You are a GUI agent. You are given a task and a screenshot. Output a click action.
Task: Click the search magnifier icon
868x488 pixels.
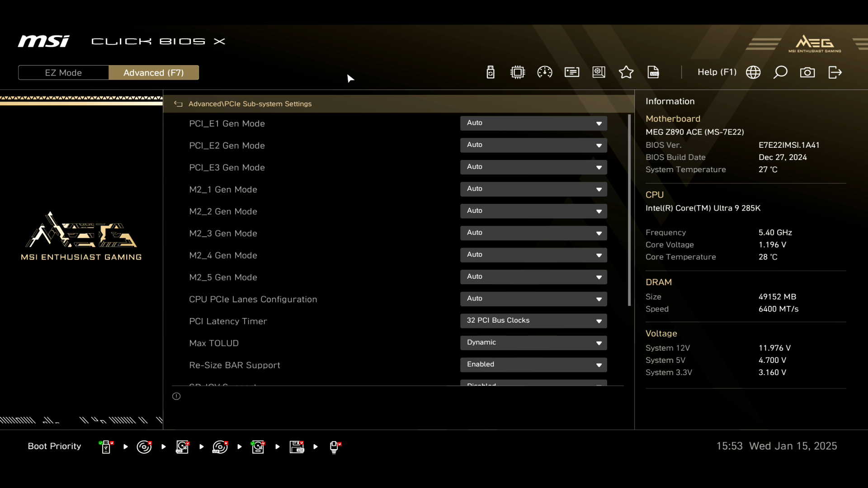click(780, 72)
